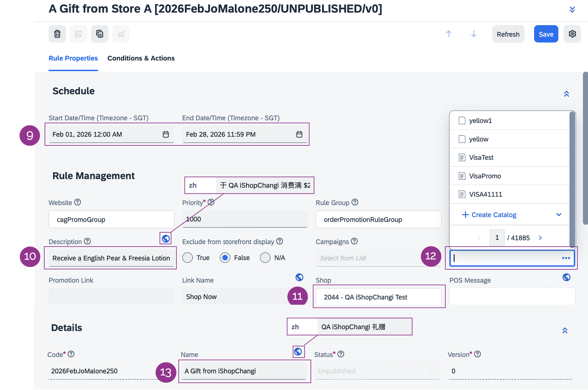This screenshot has height=390, width=588.
Task: Click the globe localization icon for Name
Action: coord(298,352)
